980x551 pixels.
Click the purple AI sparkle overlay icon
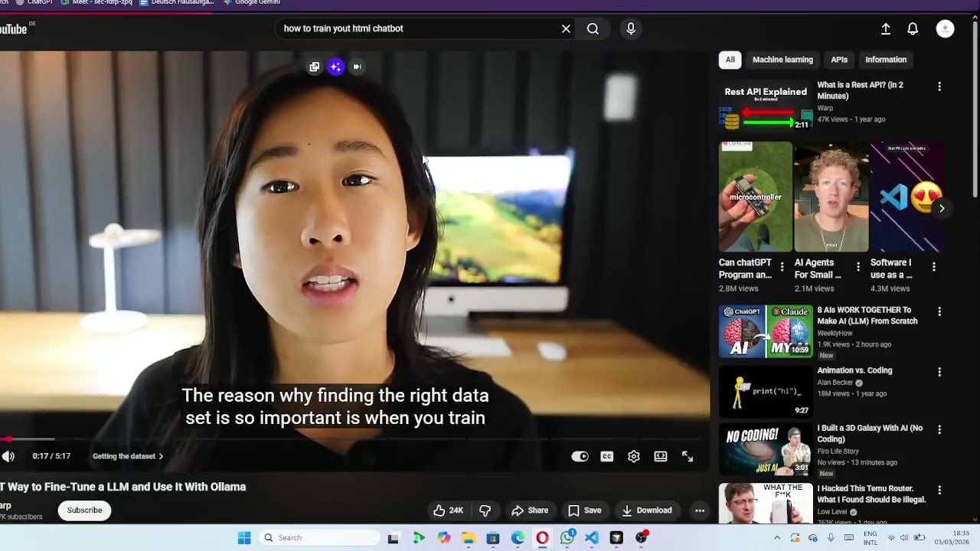point(335,67)
